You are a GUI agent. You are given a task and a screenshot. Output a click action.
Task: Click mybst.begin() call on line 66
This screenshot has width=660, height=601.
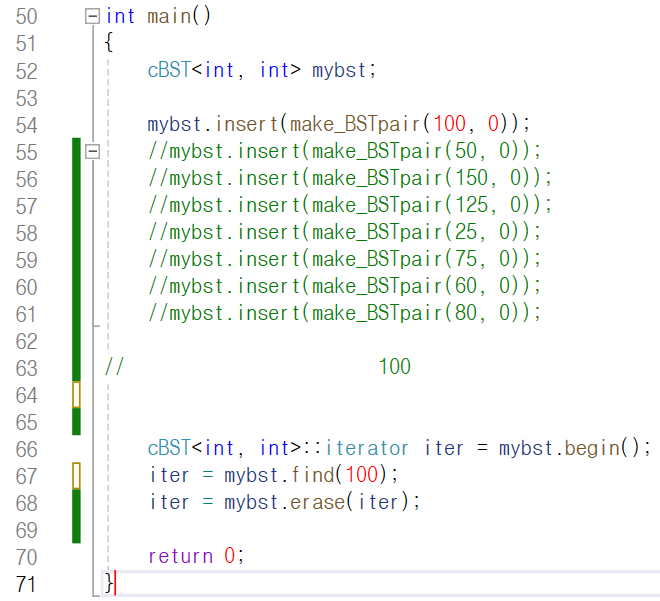point(569,448)
